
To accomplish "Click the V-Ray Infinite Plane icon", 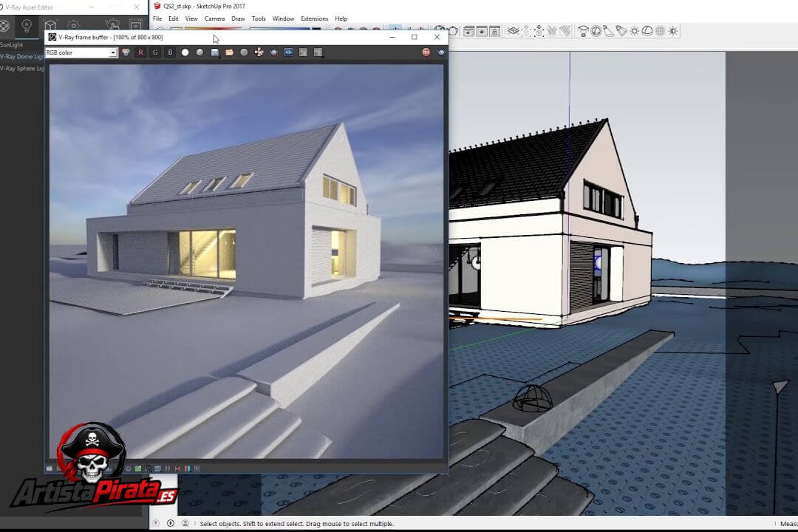I will (513, 31).
